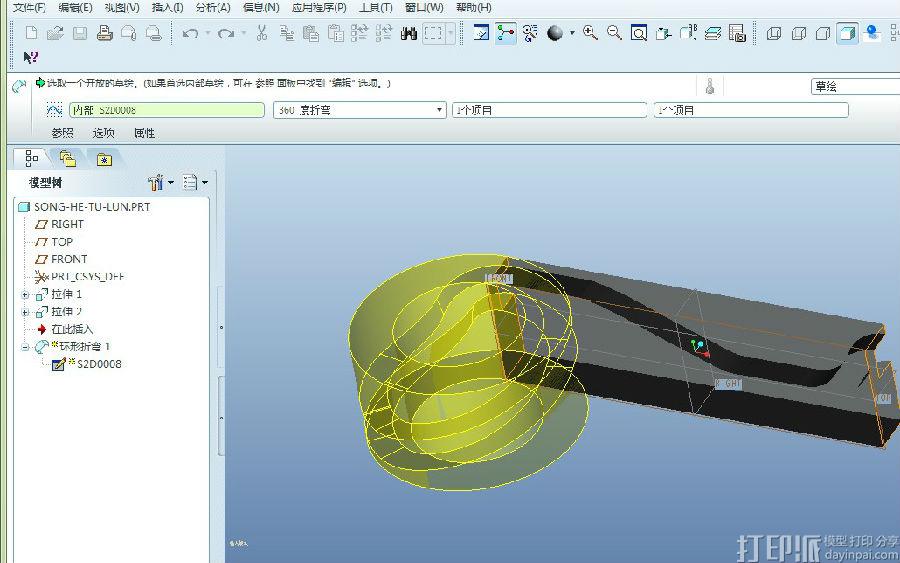
Task: Open the 分析(A) menu
Action: 212,7
